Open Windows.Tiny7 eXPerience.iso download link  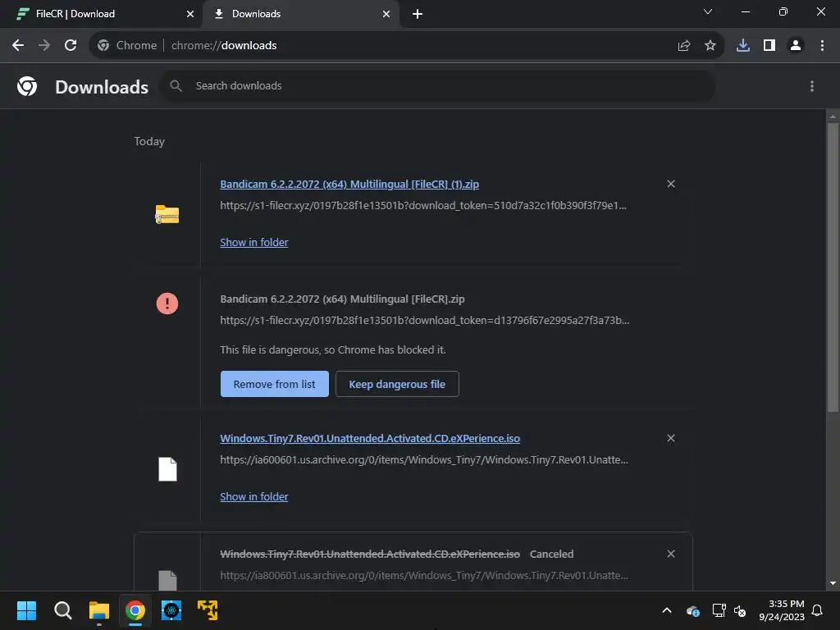coord(370,439)
